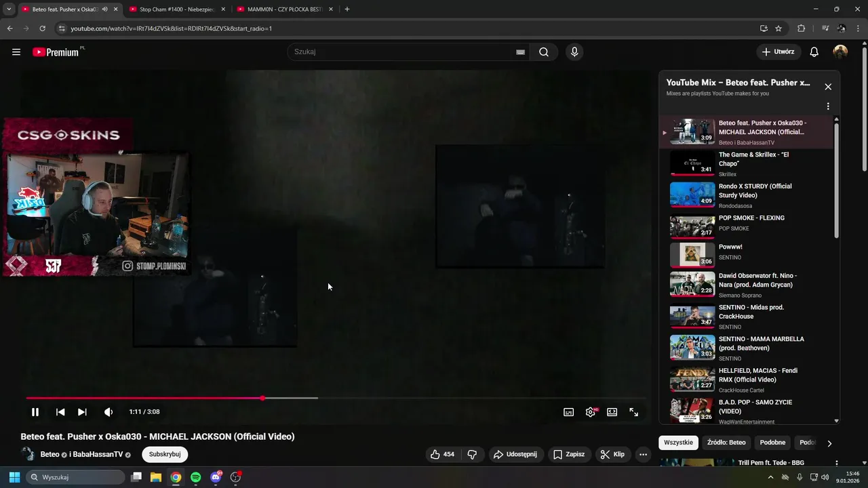The image size is (868, 488).
Task: Mute the video player volume
Action: pyautogui.click(x=108, y=412)
